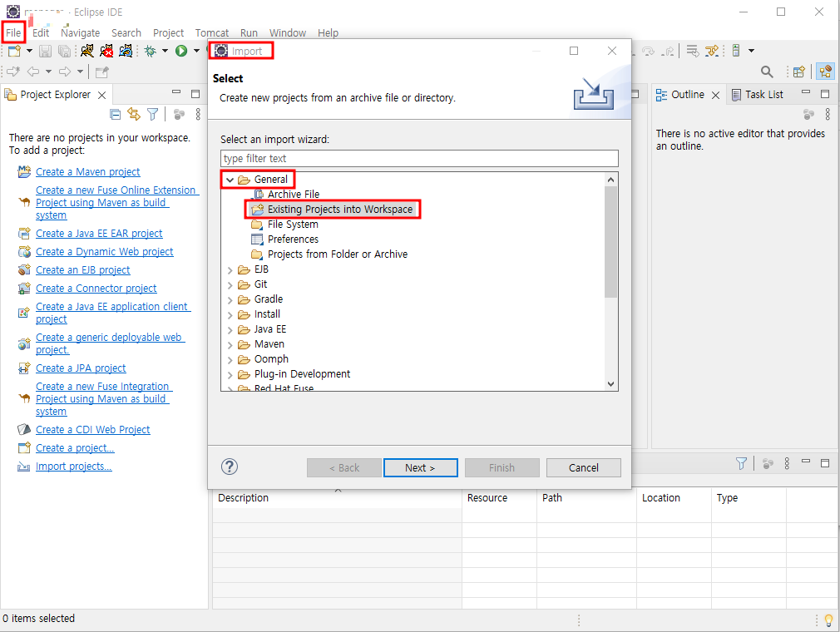Expand the Plug-in Development folder

click(230, 375)
